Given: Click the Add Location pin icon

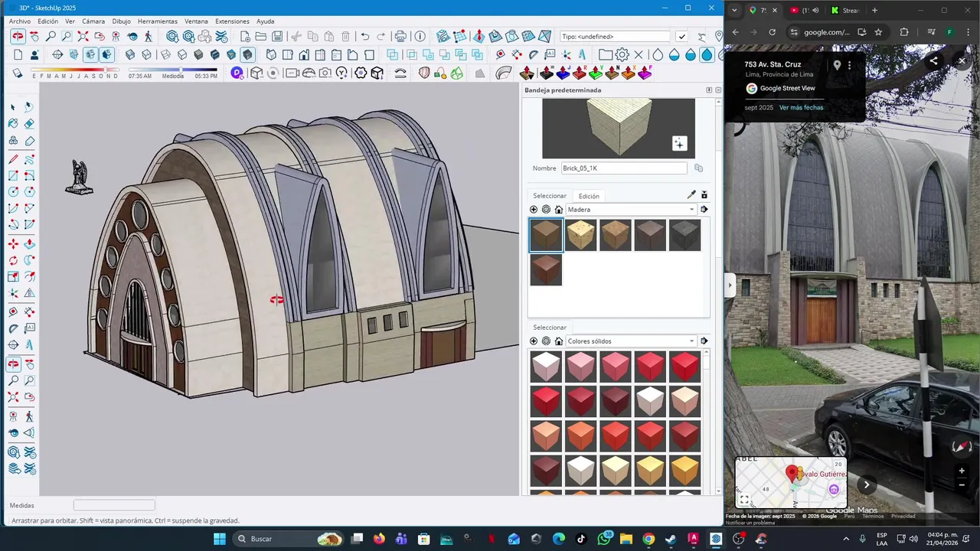Looking at the screenshot, I should coord(718,36).
